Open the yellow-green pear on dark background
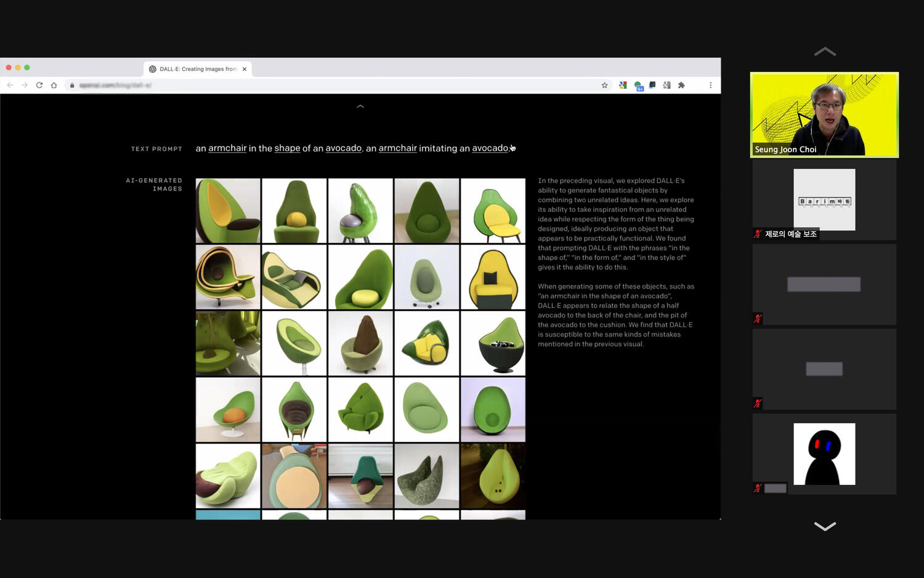This screenshot has width=924, height=578. [493, 476]
